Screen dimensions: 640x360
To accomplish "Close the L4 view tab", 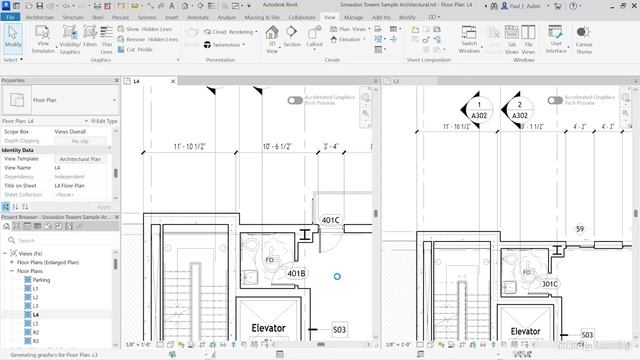I will click(x=173, y=81).
